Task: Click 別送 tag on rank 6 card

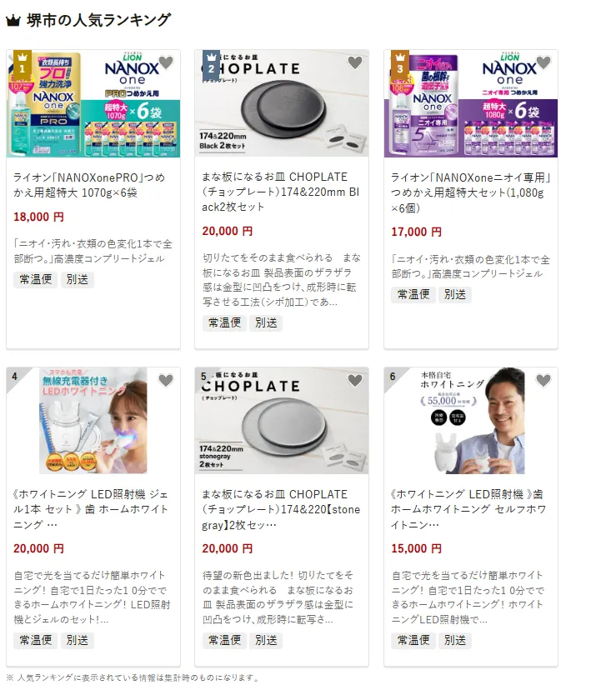Action: [x=454, y=640]
